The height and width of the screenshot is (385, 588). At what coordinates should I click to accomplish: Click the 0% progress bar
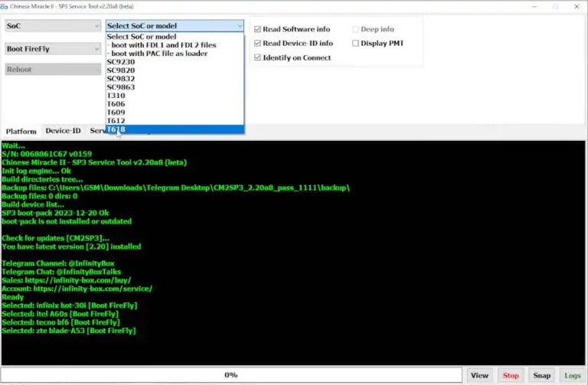click(x=231, y=375)
